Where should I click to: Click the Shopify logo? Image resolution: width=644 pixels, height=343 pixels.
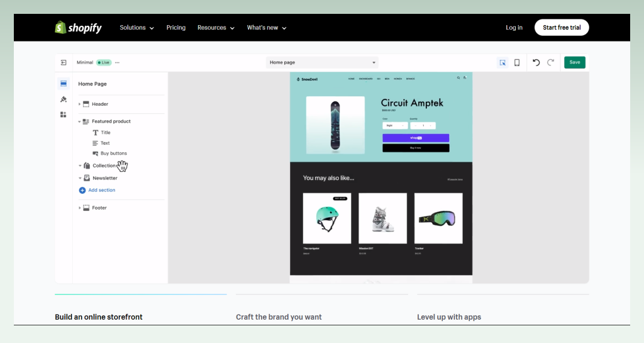[78, 28]
